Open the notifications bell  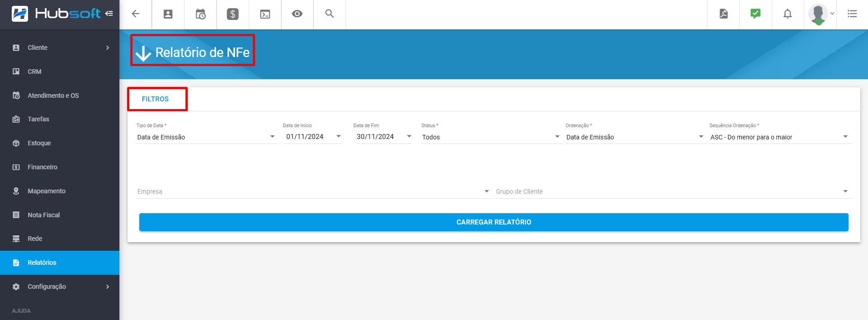coord(787,14)
